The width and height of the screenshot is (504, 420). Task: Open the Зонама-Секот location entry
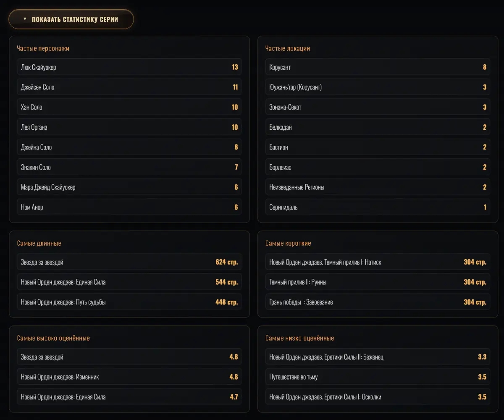(x=378, y=107)
